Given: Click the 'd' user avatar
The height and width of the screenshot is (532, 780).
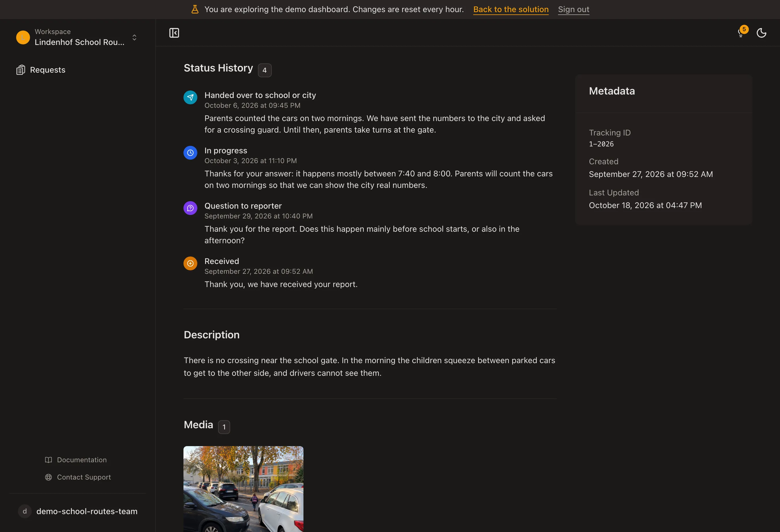Looking at the screenshot, I should 25,511.
